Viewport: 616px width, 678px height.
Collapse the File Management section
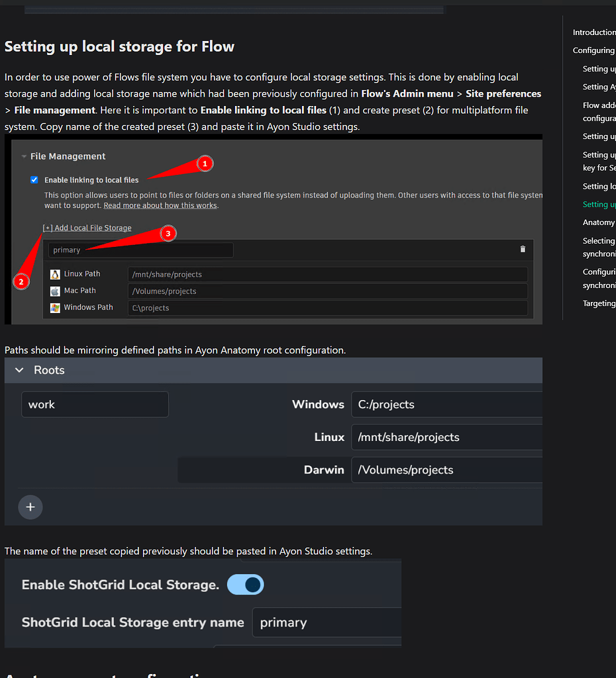23,156
